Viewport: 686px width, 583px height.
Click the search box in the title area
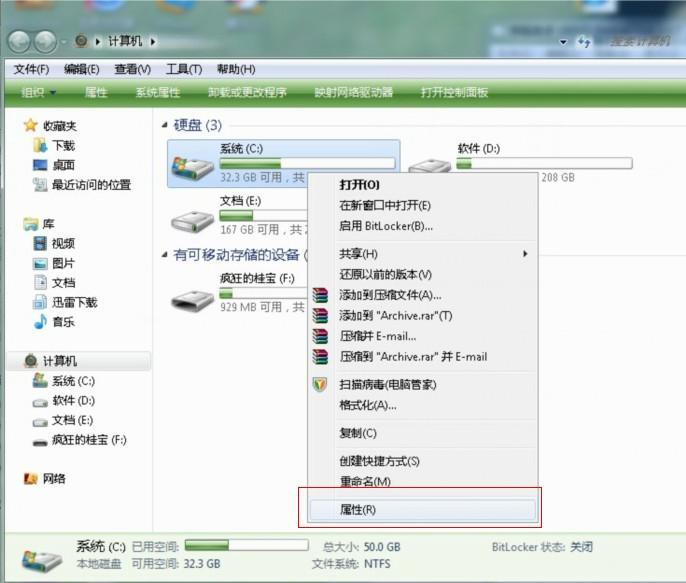coord(640,41)
